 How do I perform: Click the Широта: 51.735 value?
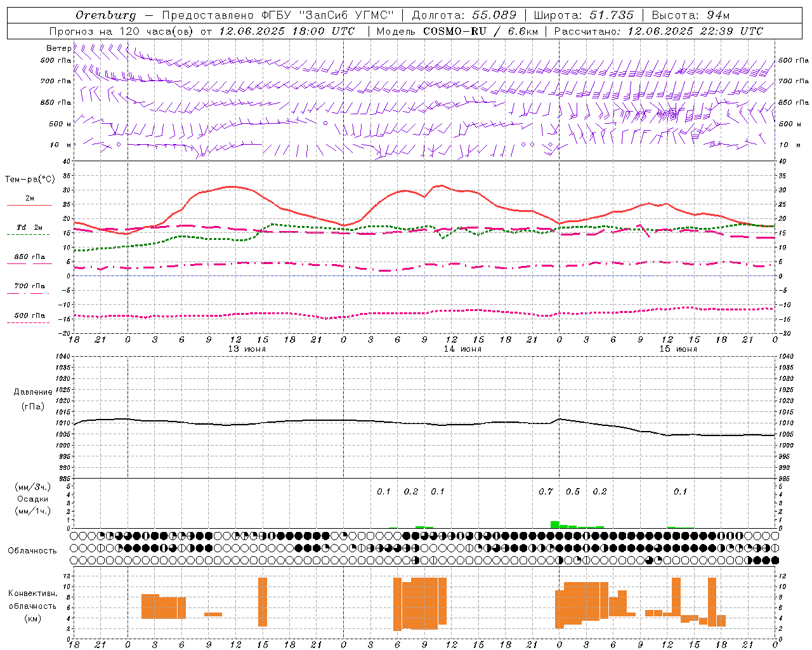click(x=584, y=15)
